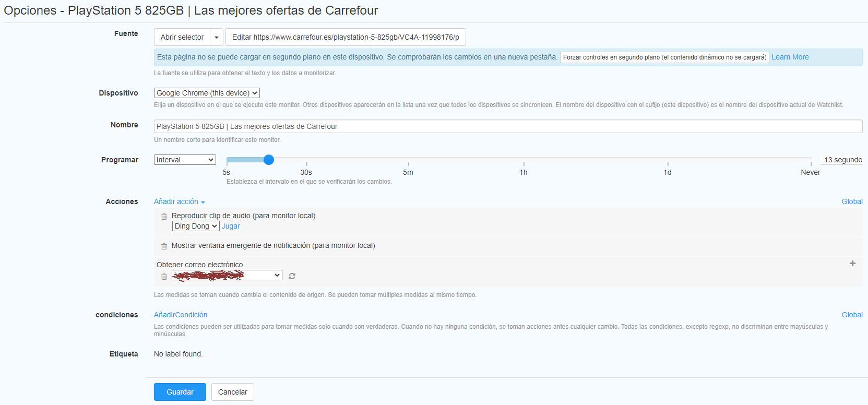Click the Reproducir clip de audio text
The image size is (868, 405).
tap(243, 216)
